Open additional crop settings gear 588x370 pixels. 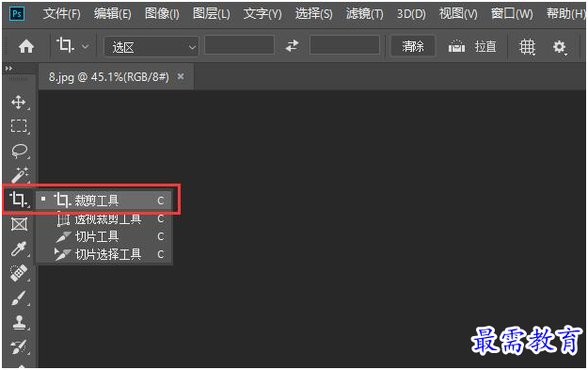[560, 47]
